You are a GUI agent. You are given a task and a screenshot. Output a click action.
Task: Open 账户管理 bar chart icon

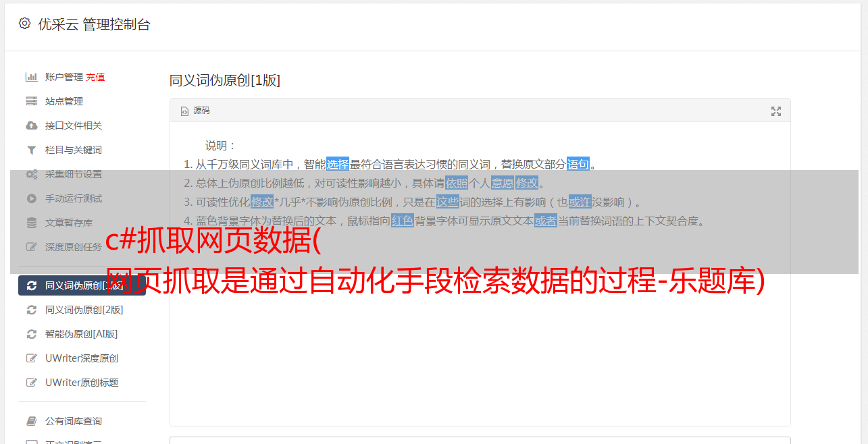tap(31, 77)
